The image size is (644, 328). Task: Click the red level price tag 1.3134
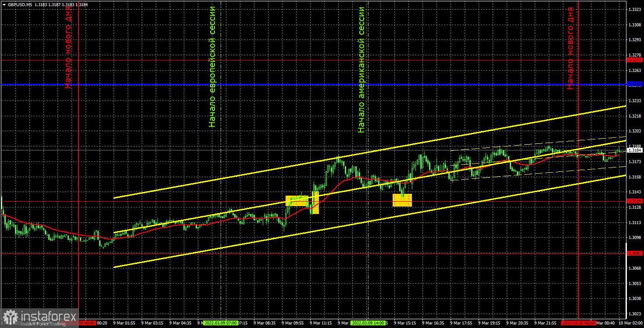(x=634, y=201)
